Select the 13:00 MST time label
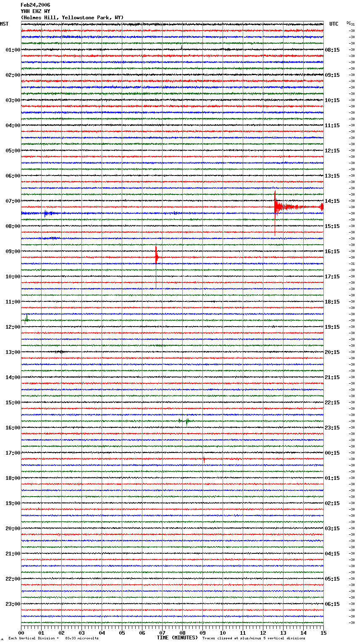This screenshot has height=644, width=357. point(13,352)
